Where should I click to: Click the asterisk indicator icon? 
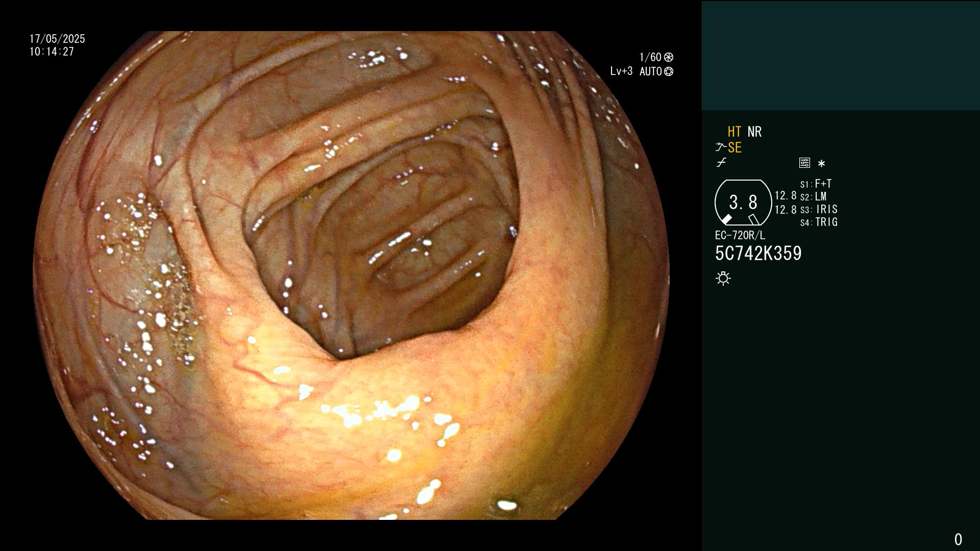tap(821, 164)
